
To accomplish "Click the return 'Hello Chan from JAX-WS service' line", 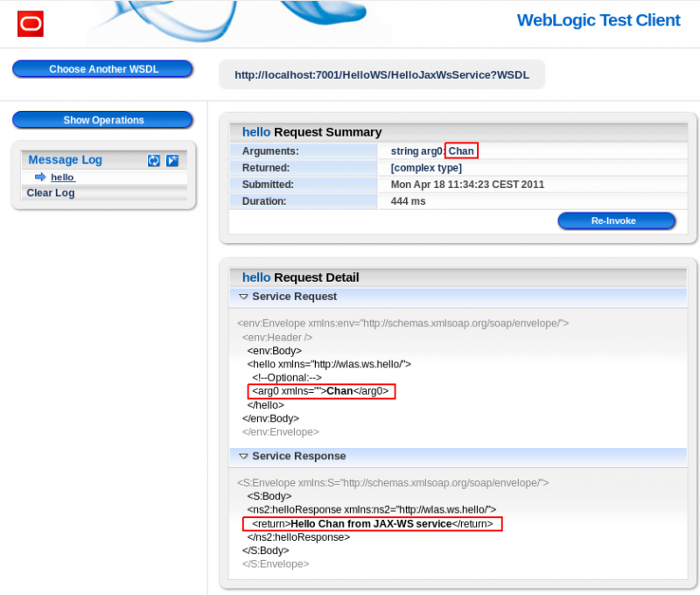I will coord(373,524).
